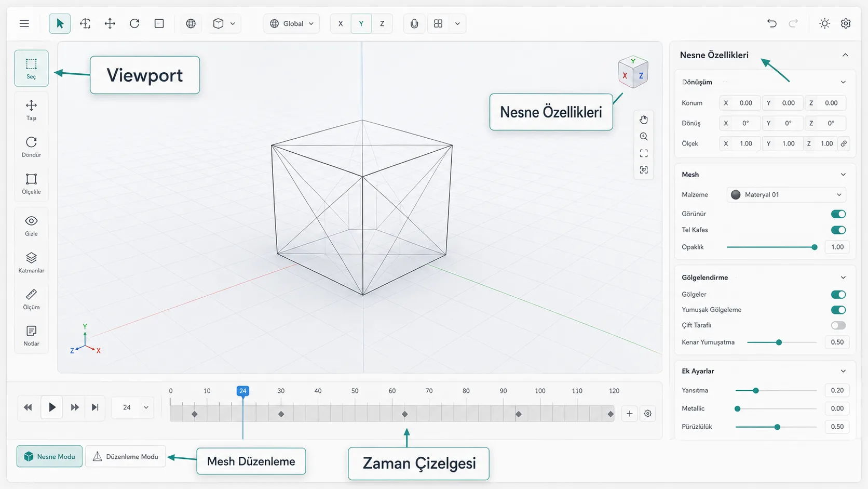Image resolution: width=868 pixels, height=489 pixels.
Task: Select the arrow pointer tool in top toolbar
Action: tap(60, 23)
